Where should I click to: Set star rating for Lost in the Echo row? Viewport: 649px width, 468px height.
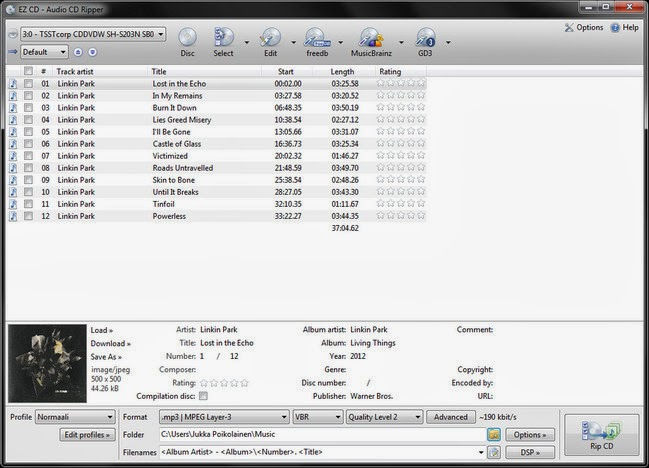[401, 84]
